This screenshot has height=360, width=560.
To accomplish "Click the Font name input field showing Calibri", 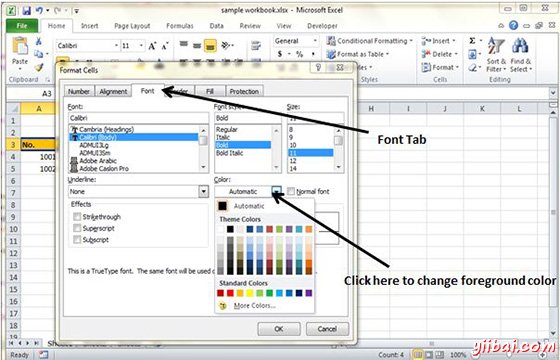I will click(138, 118).
